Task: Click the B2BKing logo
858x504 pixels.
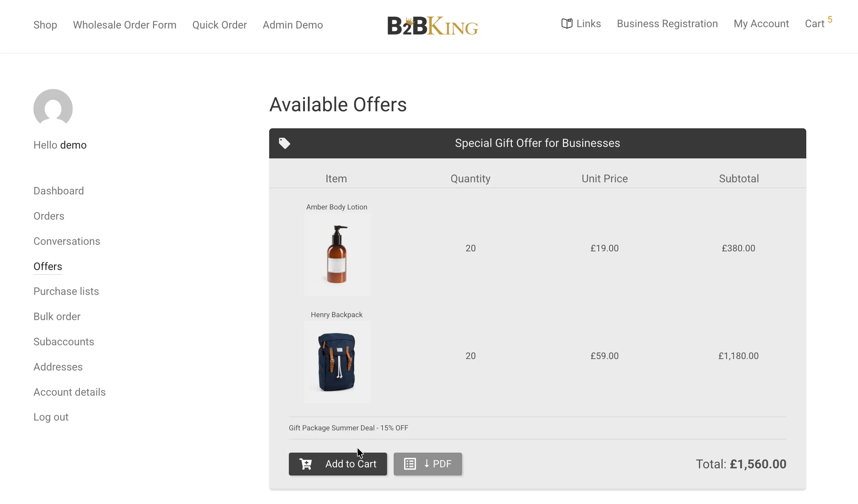Action: 432,26
